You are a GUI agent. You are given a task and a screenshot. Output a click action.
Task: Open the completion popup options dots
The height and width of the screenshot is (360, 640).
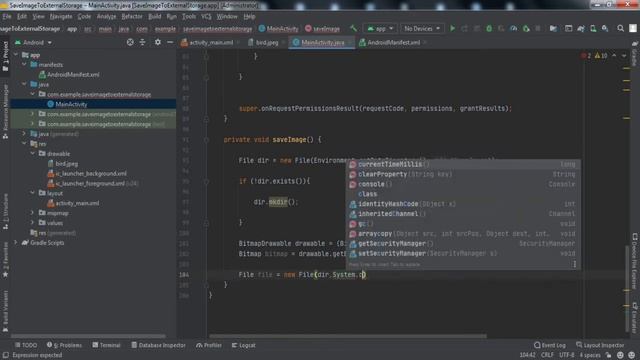tap(575, 264)
